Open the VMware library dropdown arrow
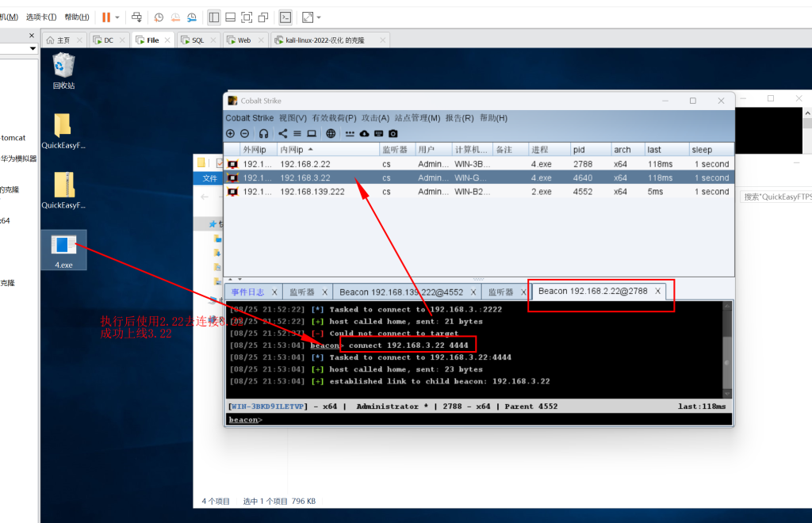Image resolution: width=812 pixels, height=523 pixels. tap(33, 48)
